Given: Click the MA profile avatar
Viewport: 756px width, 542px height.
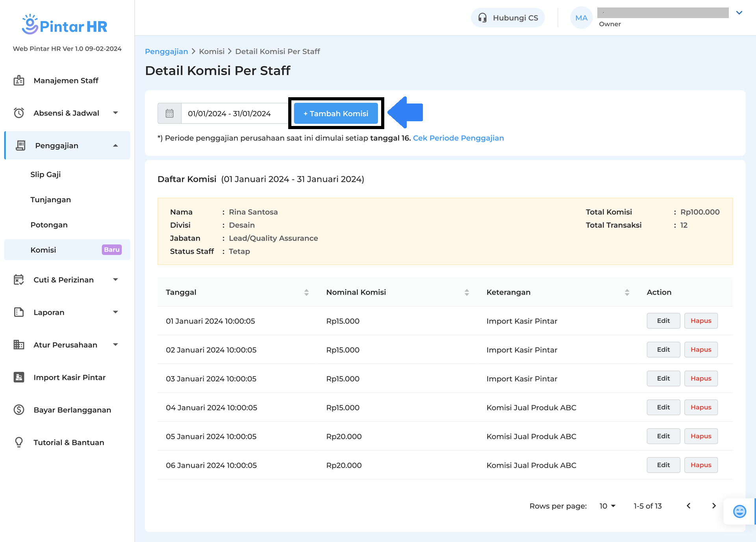Looking at the screenshot, I should coord(581,18).
